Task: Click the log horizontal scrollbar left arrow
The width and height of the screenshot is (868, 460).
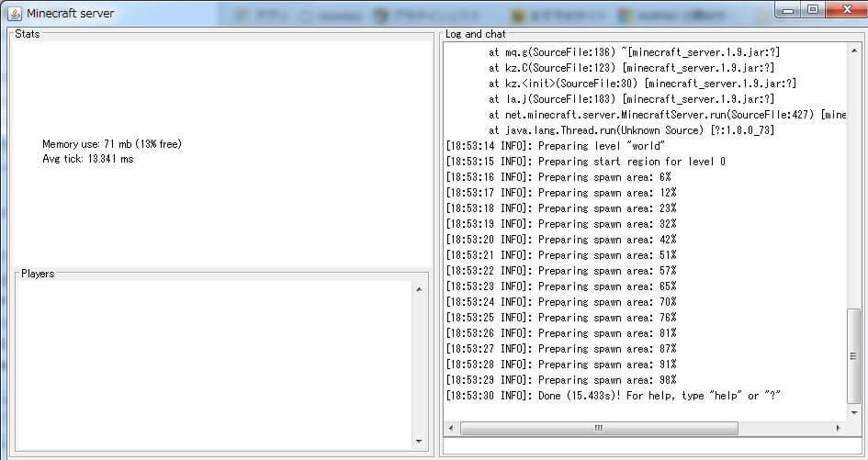Action: point(451,428)
